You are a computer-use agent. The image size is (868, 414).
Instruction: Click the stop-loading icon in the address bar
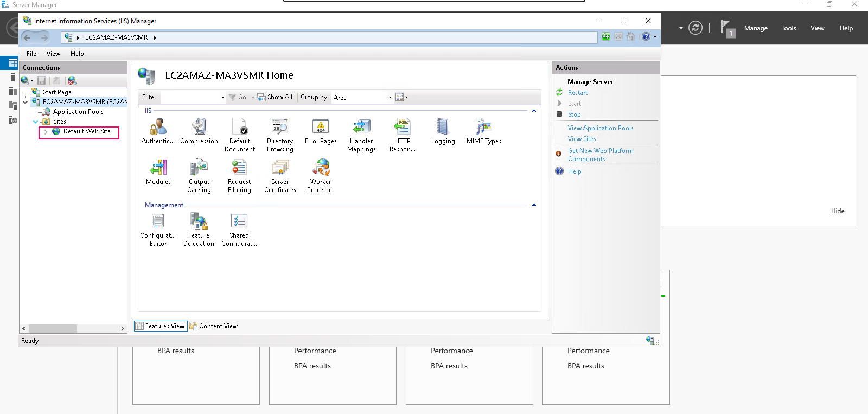click(618, 36)
